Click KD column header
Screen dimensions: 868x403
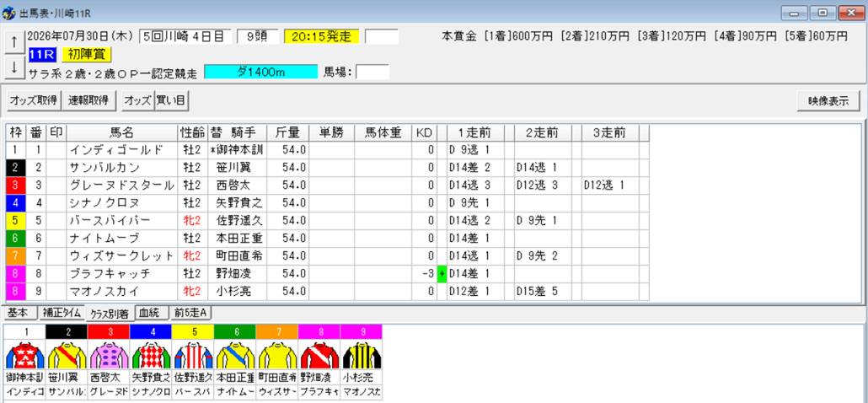pyautogui.click(x=425, y=133)
